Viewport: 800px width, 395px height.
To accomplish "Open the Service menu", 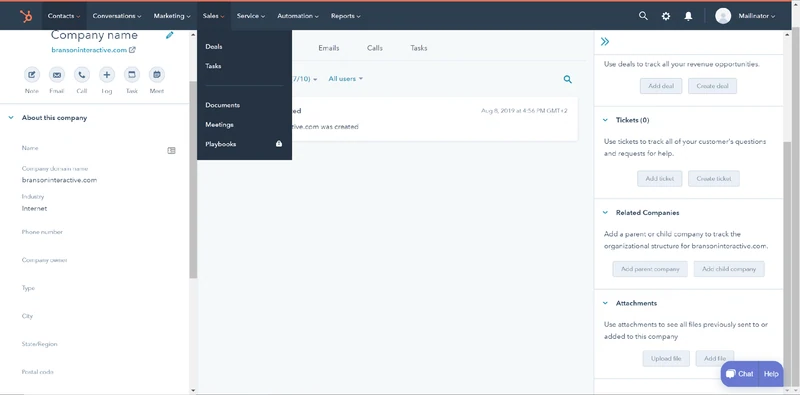I will [x=251, y=16].
